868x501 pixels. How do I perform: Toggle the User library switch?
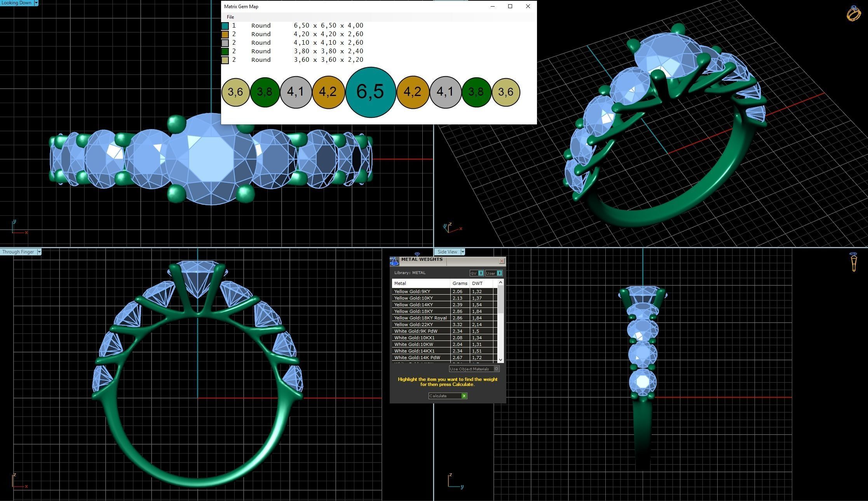pos(494,273)
